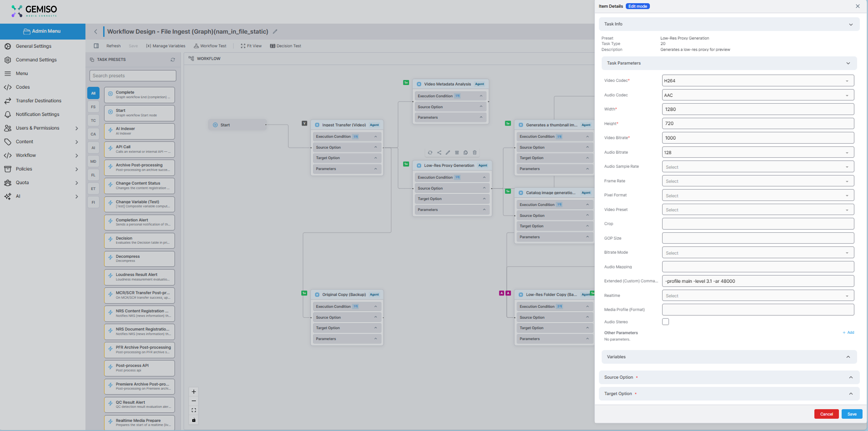Click the Admin Menu button

click(x=42, y=31)
